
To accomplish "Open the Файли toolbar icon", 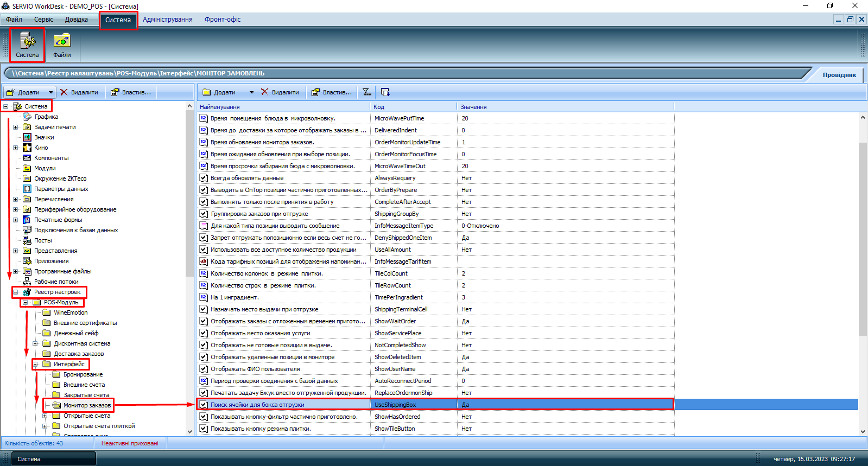I will point(62,41).
